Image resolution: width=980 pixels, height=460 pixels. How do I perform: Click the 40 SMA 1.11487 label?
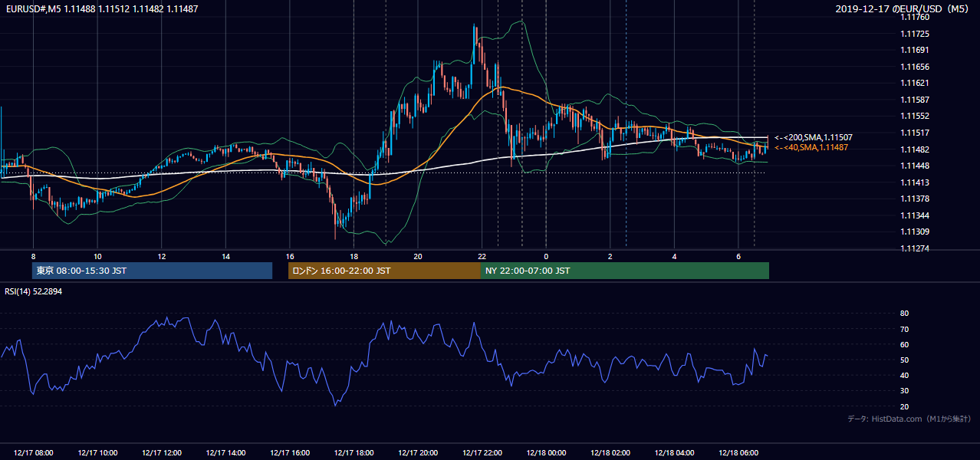click(x=811, y=147)
